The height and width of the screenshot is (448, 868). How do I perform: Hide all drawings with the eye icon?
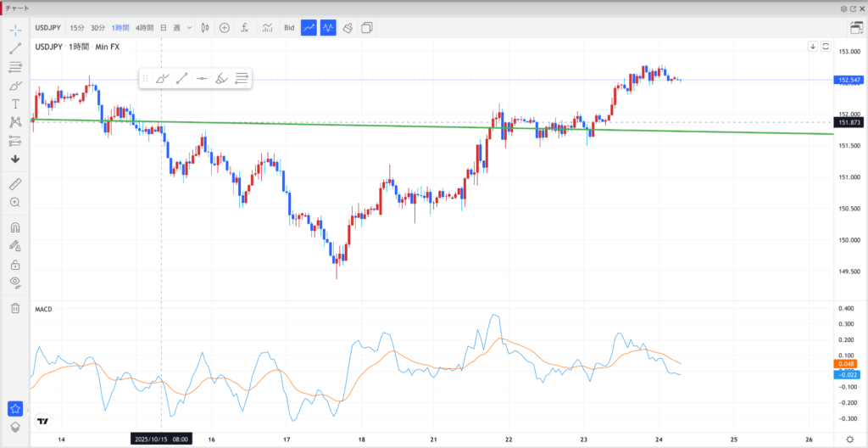point(15,282)
